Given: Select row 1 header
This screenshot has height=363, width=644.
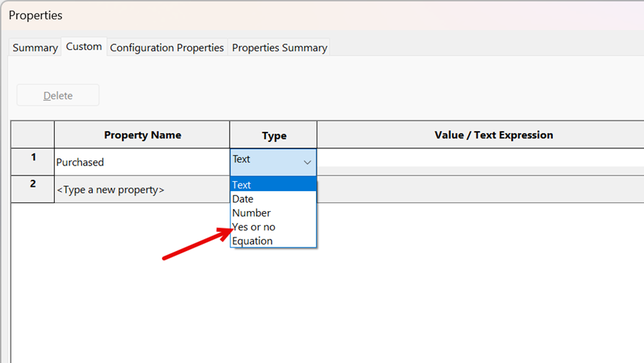Looking at the screenshot, I should [32, 162].
